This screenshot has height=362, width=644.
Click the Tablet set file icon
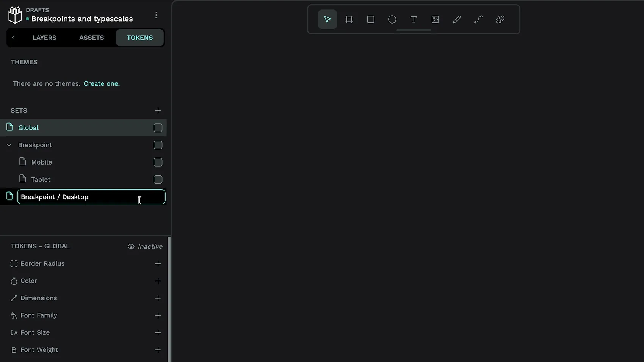pos(23,179)
